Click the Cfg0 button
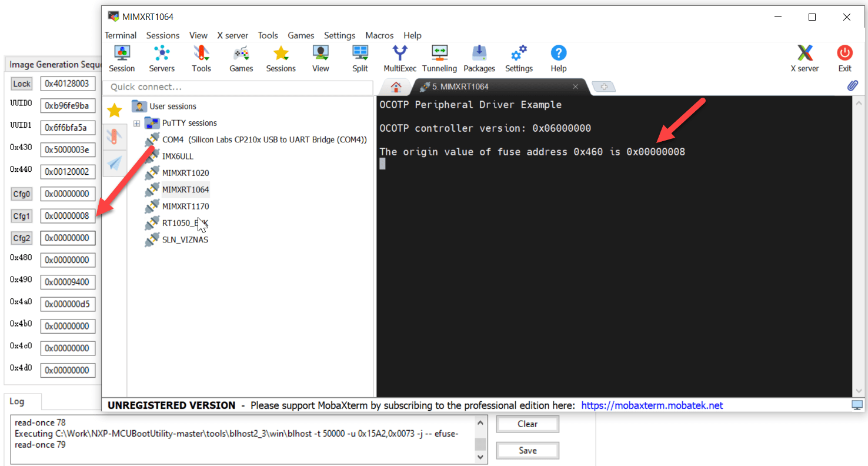This screenshot has width=868, height=466. 22,194
